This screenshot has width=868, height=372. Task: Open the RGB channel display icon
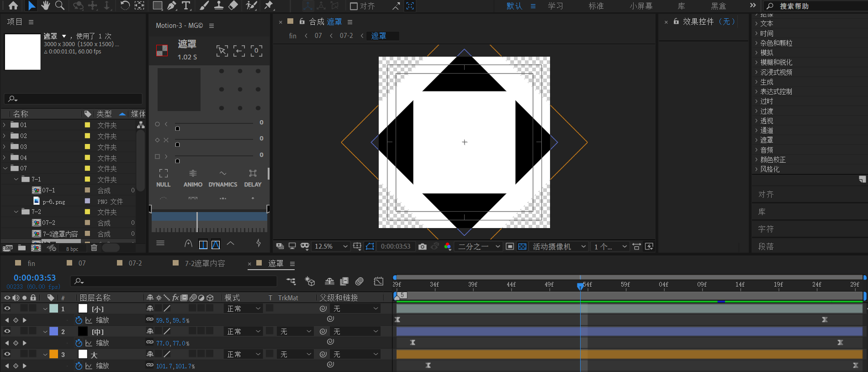[448, 246]
